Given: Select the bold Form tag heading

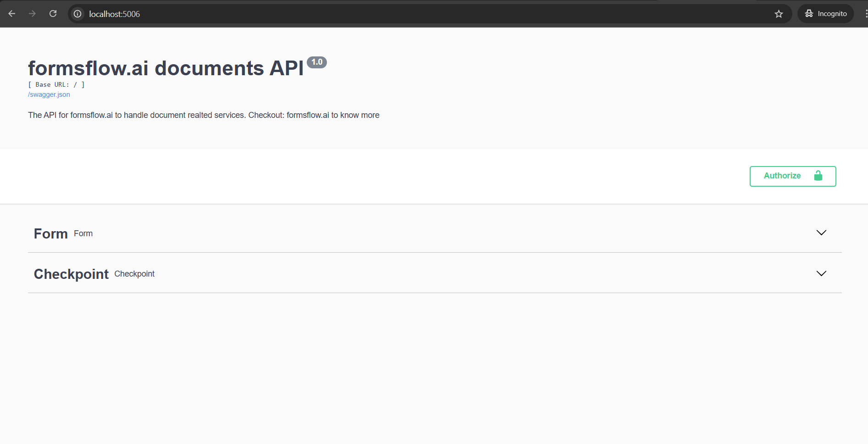Looking at the screenshot, I should [x=51, y=234].
